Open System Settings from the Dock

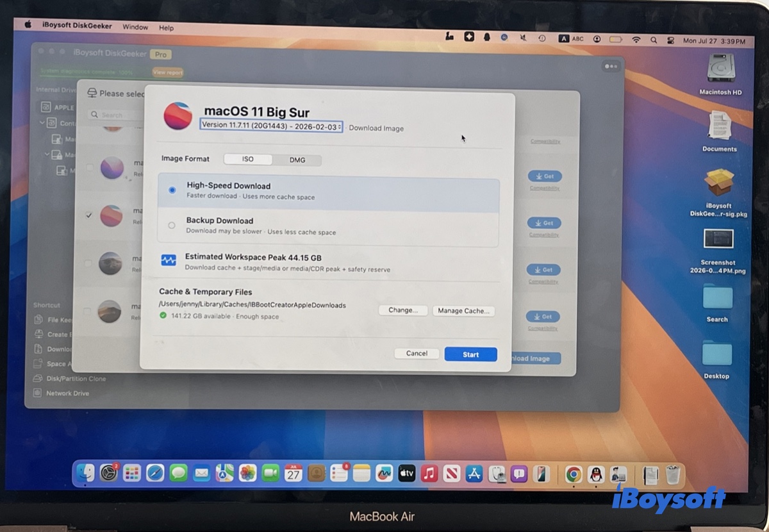[x=108, y=473]
